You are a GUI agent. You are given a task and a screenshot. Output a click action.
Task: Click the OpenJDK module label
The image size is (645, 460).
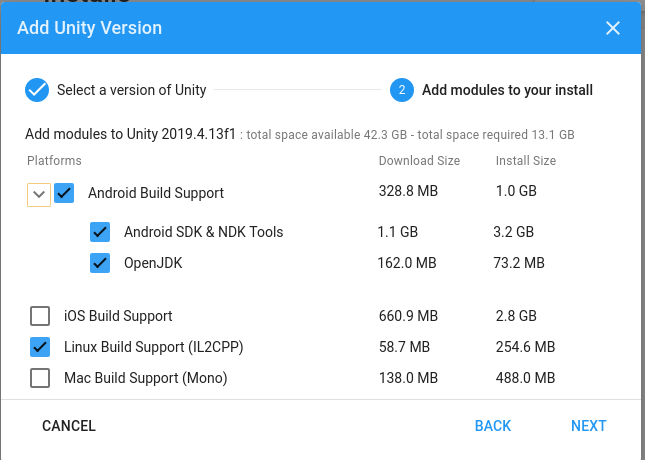[x=153, y=264]
